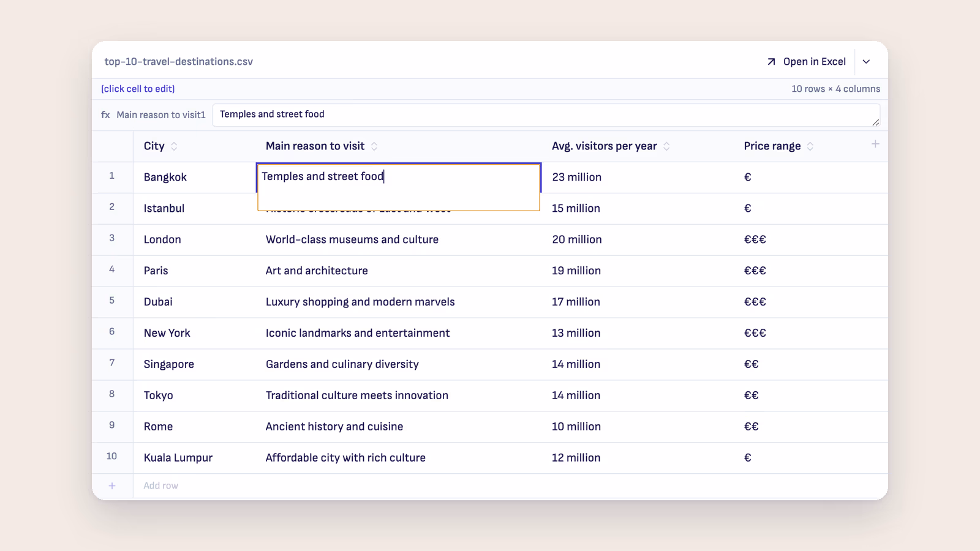Viewport: 980px width, 551px height.
Task: Select the Kuala Lumpur cell
Action: pyautogui.click(x=195, y=457)
